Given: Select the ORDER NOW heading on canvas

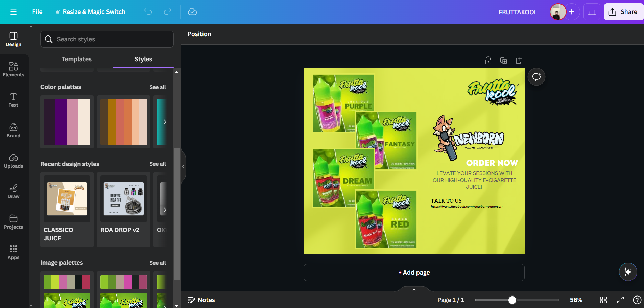Looking at the screenshot, I should [492, 163].
